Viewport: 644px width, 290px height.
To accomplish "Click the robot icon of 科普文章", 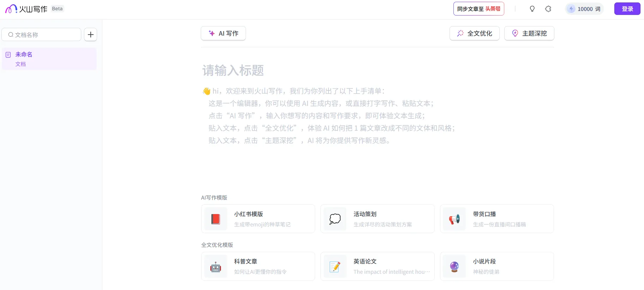I will coord(216,267).
